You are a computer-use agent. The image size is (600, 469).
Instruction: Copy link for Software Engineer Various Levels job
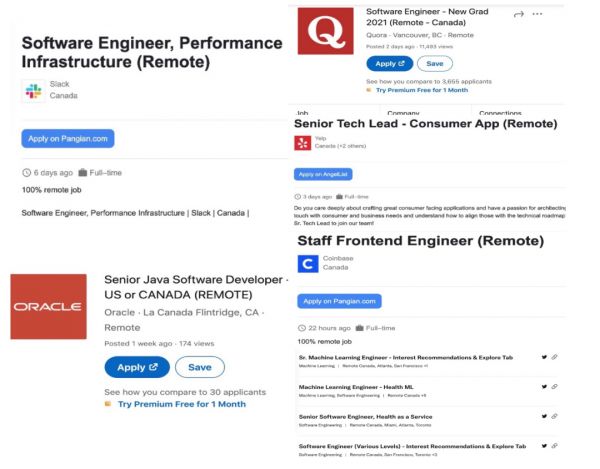pos(554,444)
